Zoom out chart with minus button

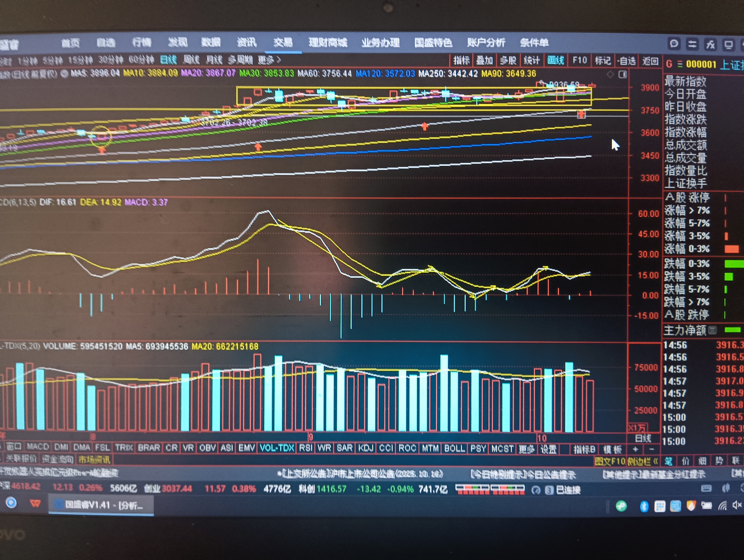[651, 449]
